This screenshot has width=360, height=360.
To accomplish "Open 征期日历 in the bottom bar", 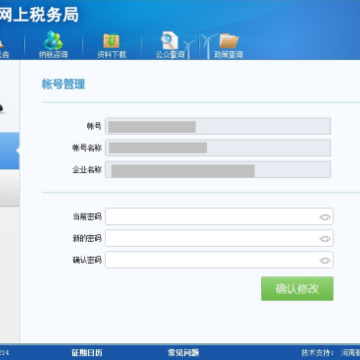I will pyautogui.click(x=87, y=353).
